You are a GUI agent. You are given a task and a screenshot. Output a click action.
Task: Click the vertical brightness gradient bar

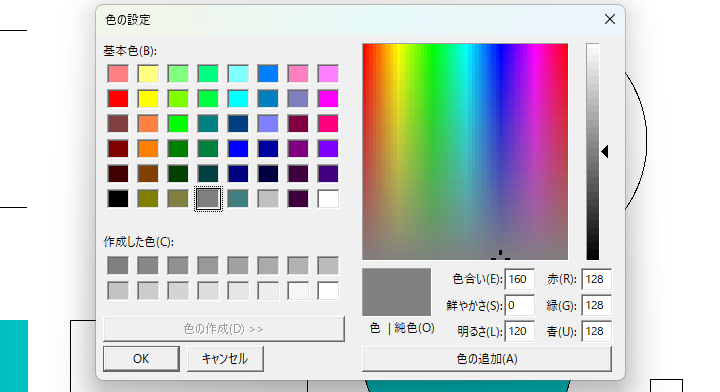click(x=592, y=151)
